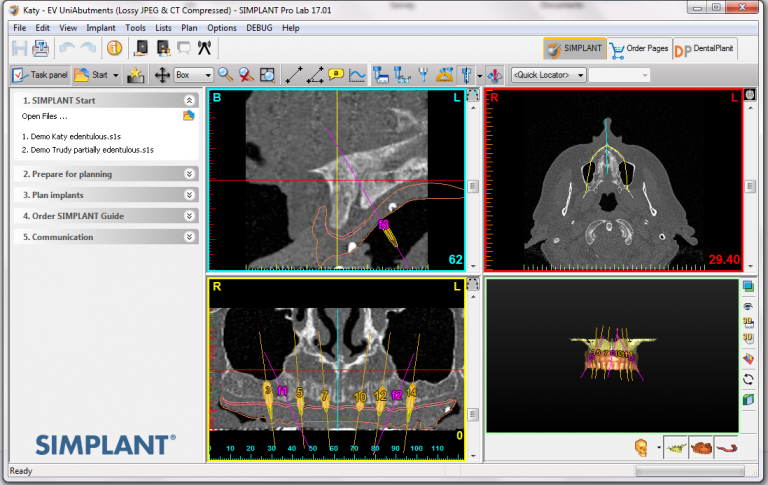Click the Print icon in toolbar
Image resolution: width=768 pixels, height=485 pixels.
coord(40,48)
